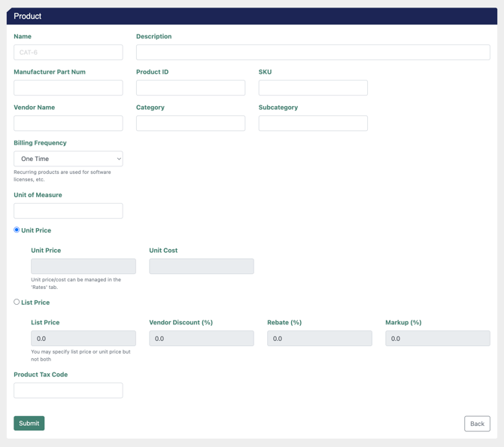Click the Submit button
Viewport: 504px width, 447px height.
coord(29,424)
